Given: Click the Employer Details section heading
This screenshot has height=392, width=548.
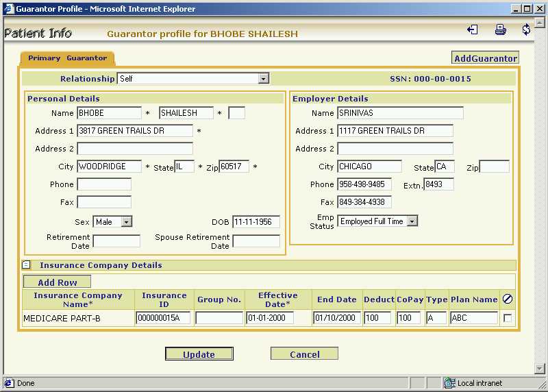Looking at the screenshot, I should point(330,99).
